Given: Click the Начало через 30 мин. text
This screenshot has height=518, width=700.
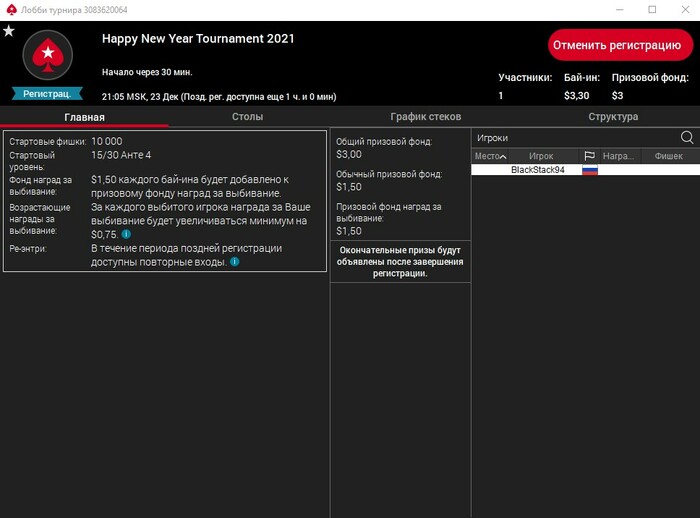Looking at the screenshot, I should point(147,72).
